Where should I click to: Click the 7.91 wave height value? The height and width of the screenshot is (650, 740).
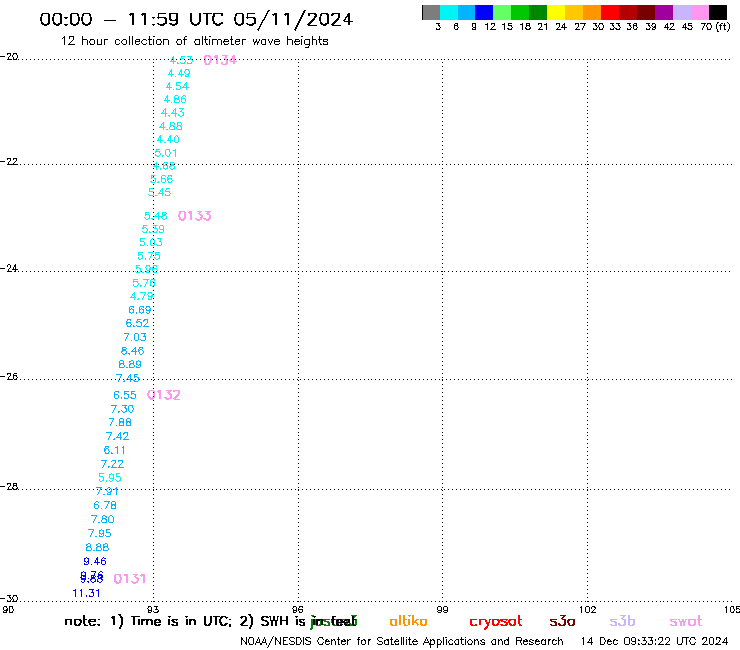coord(107,491)
